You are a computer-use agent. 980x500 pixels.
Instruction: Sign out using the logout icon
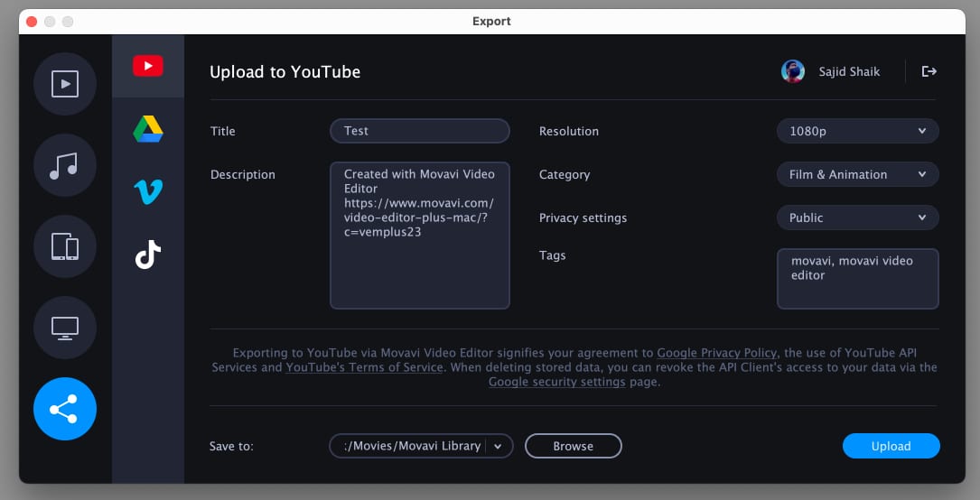point(929,72)
